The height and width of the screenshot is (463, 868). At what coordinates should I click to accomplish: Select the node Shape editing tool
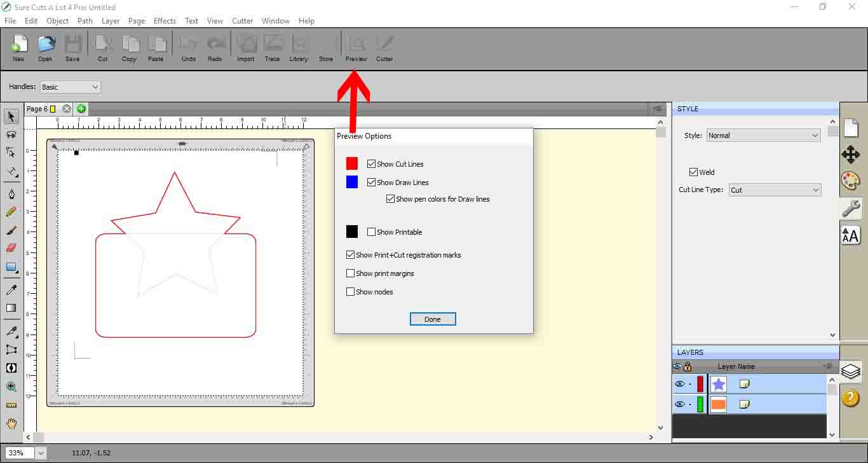pos(11,152)
